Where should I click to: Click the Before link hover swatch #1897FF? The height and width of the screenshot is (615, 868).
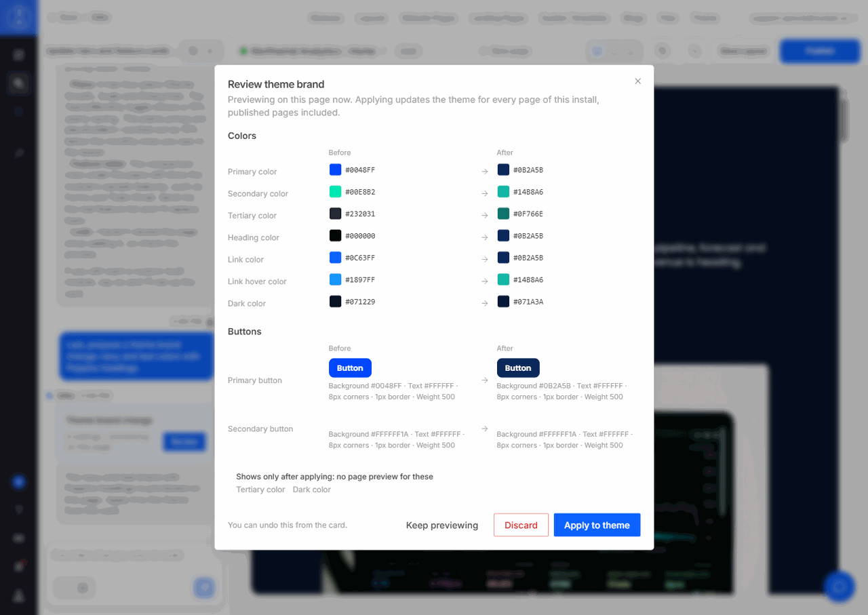[x=335, y=279]
